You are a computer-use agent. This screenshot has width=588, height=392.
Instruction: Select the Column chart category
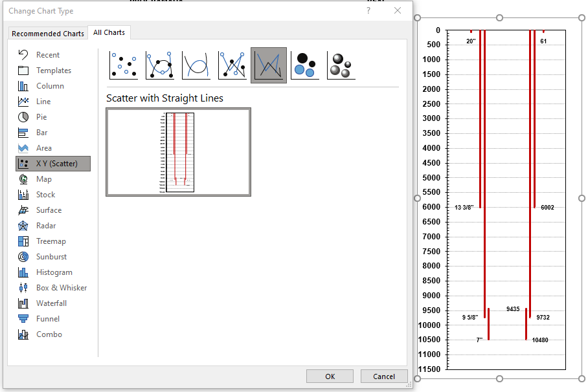click(53, 86)
